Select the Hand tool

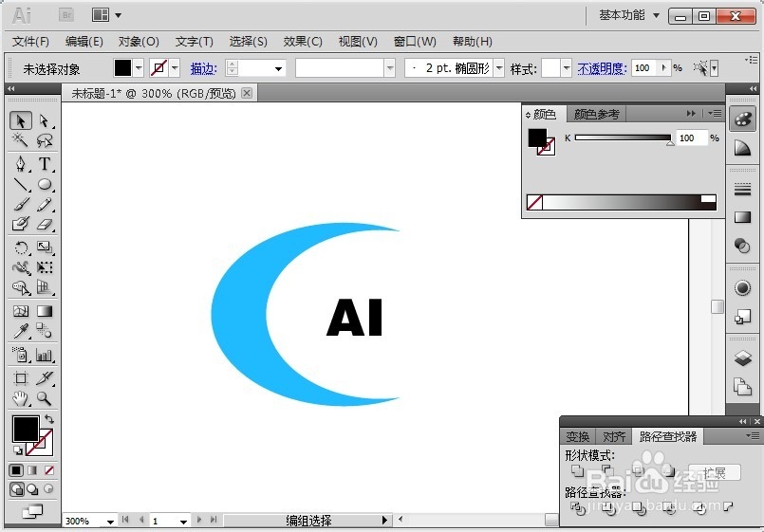[21, 398]
